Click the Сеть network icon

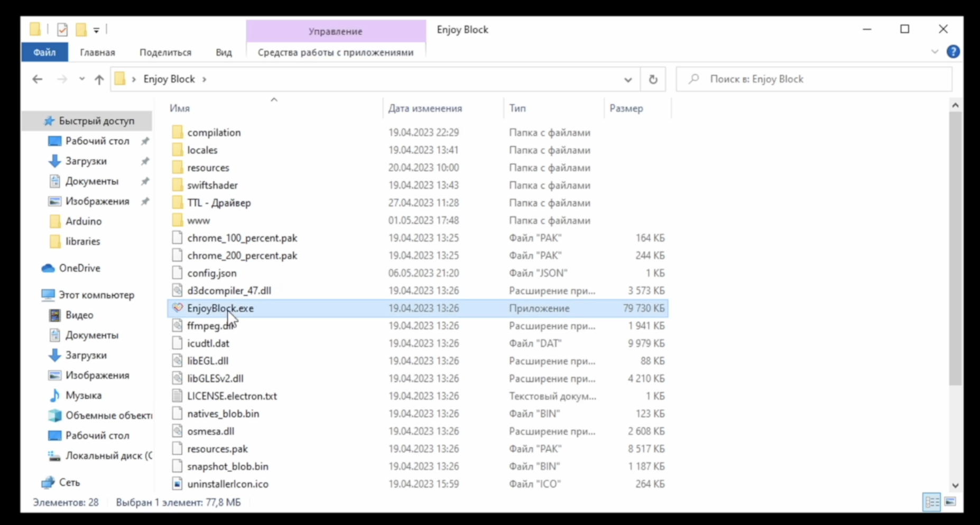(x=48, y=482)
